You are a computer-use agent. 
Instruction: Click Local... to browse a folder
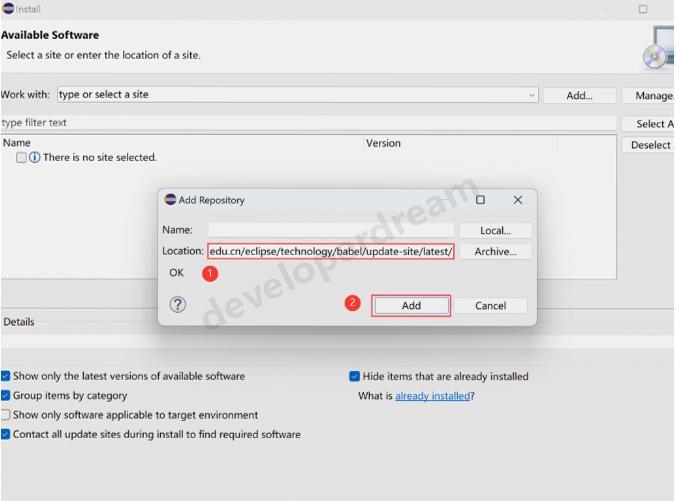pos(495,230)
